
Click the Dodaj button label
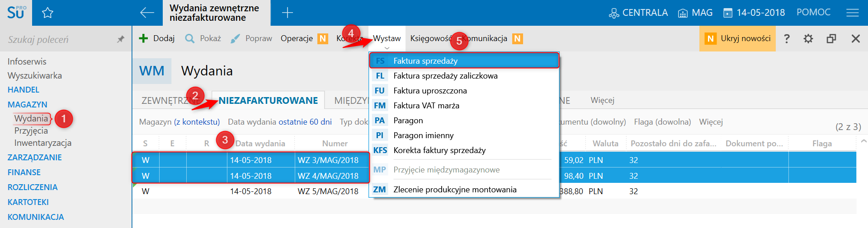[164, 38]
